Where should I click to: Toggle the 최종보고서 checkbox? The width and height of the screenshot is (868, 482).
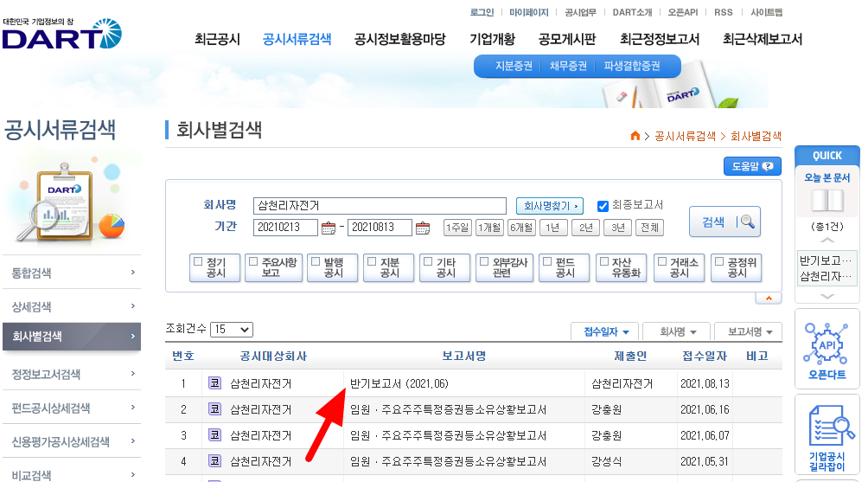coord(603,206)
